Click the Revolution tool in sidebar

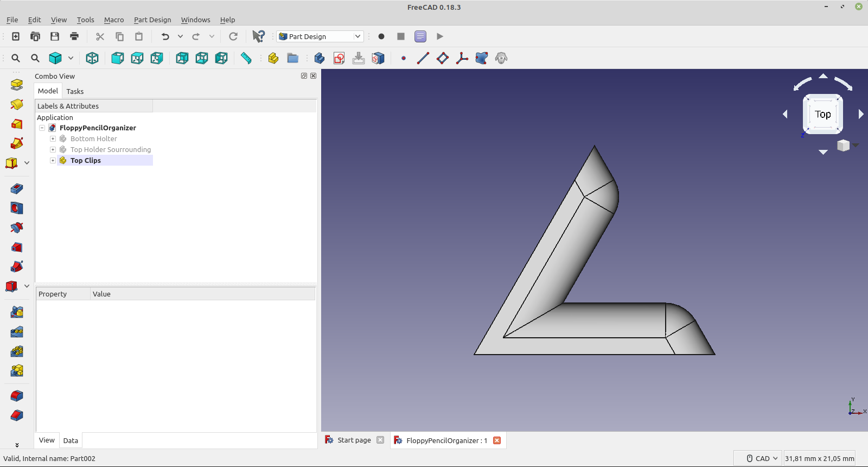coord(17,104)
